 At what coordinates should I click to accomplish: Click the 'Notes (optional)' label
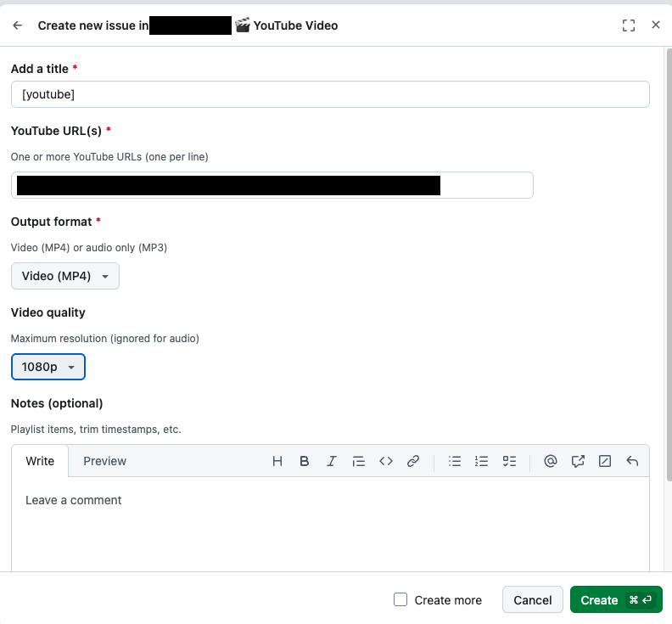57,403
